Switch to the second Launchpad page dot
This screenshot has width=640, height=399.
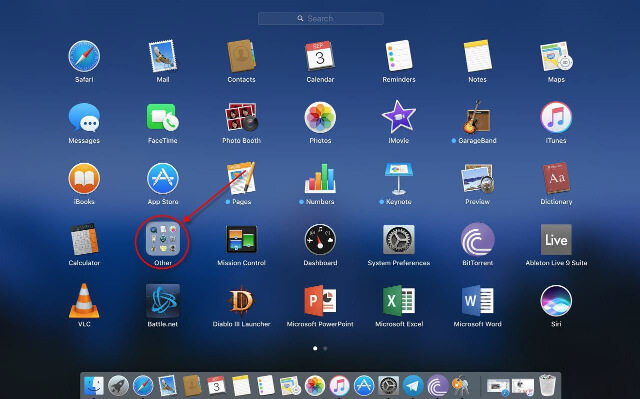click(x=325, y=348)
